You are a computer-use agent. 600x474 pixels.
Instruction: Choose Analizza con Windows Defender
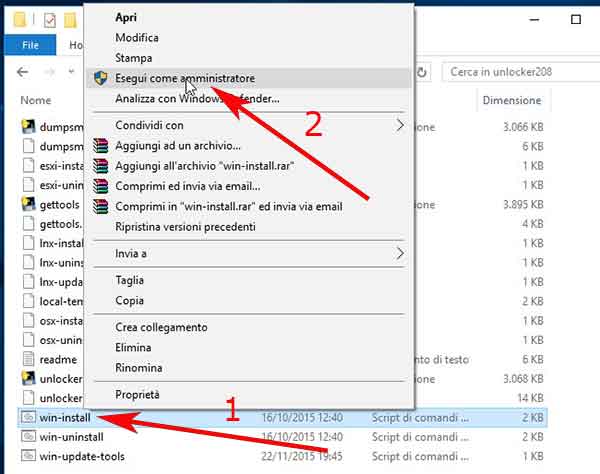(197, 99)
